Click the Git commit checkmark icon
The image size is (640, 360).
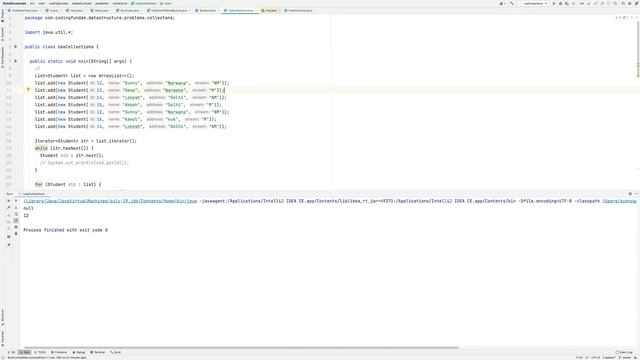tap(596, 3)
